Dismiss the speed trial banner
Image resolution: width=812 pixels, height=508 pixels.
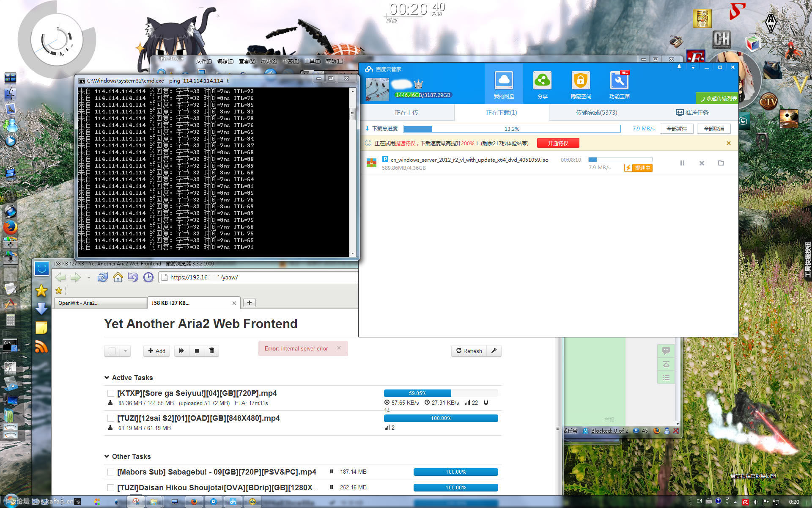[x=729, y=143]
